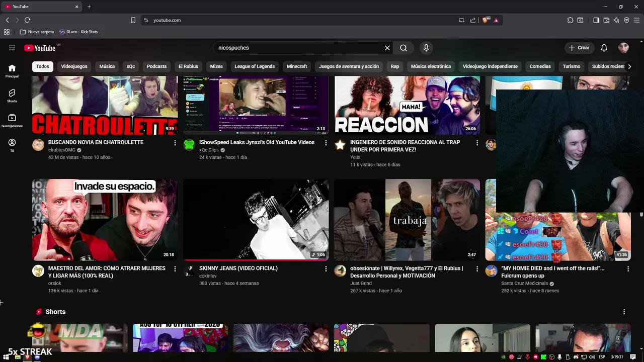644x362 pixels.
Task: Open Suscripciones from the sidebar
Action: tap(12, 121)
